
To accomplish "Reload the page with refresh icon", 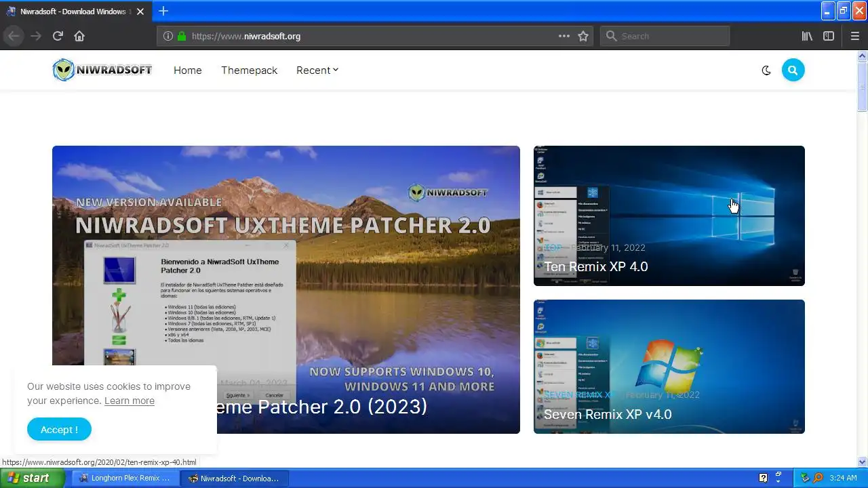I will click(58, 36).
